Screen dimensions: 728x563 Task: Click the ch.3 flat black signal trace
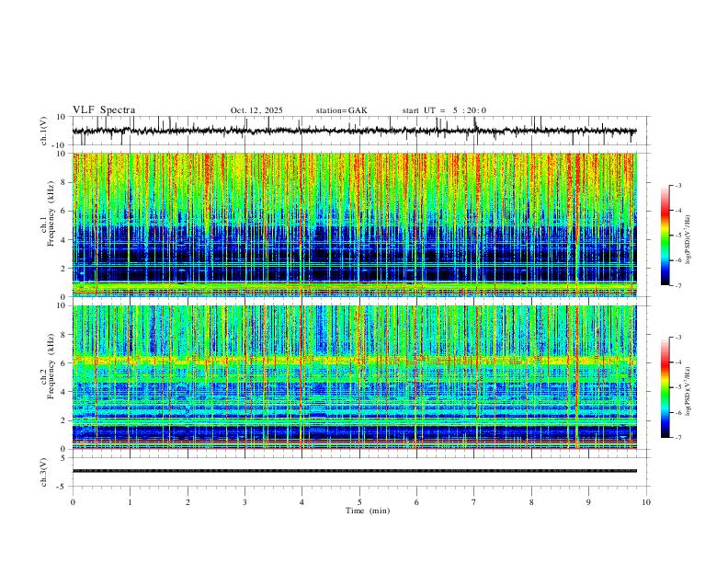pos(355,471)
